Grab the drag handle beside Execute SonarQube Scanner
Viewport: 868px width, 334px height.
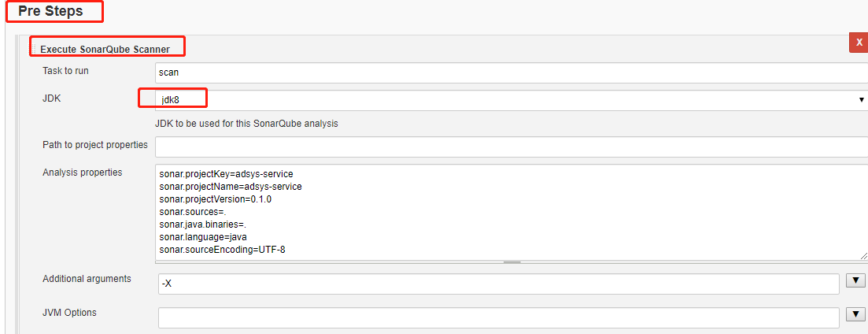point(34,49)
